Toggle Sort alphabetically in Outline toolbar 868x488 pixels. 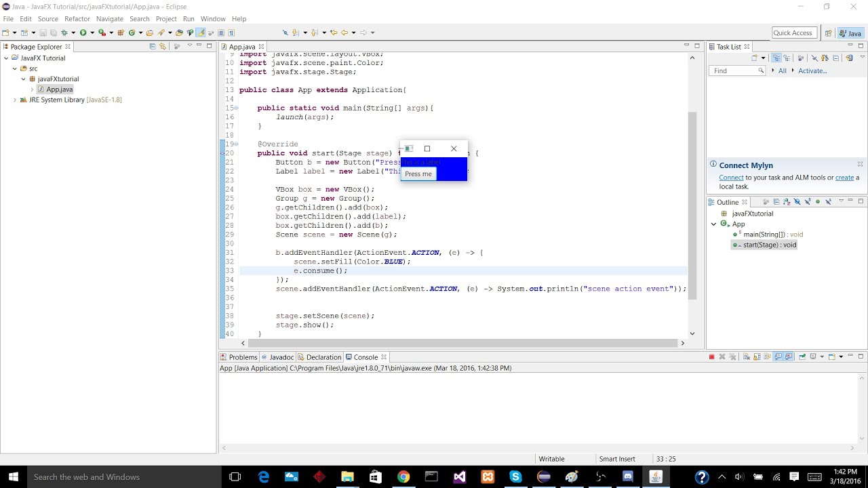click(x=787, y=202)
